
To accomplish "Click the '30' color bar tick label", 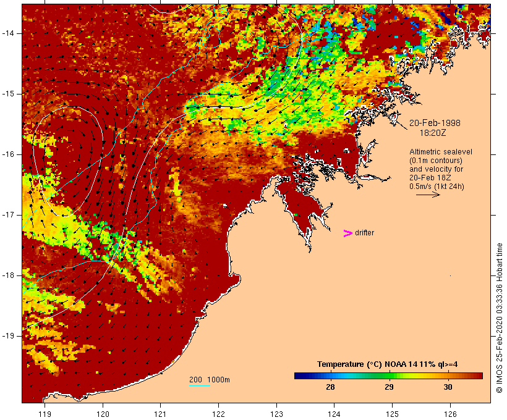I will (x=448, y=387).
